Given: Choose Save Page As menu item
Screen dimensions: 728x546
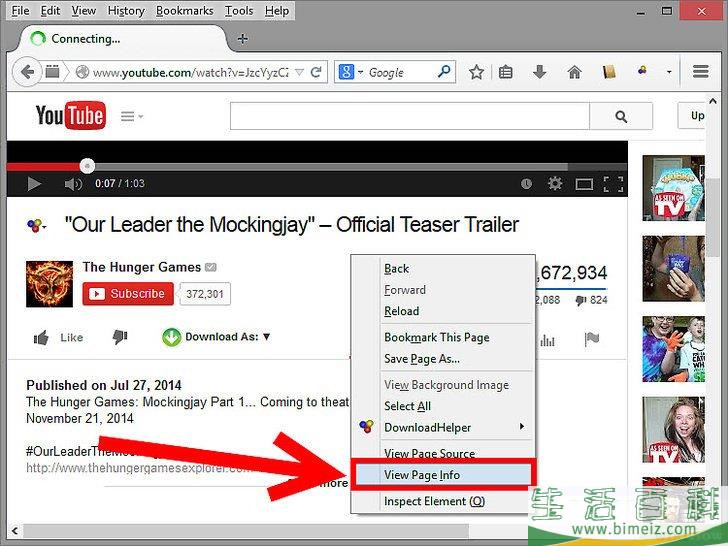Looking at the screenshot, I should coord(422,359).
